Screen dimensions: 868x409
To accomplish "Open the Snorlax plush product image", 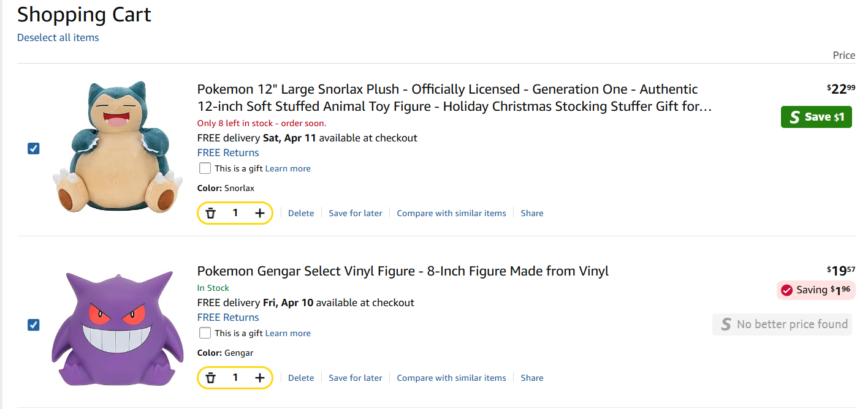I will pos(115,147).
